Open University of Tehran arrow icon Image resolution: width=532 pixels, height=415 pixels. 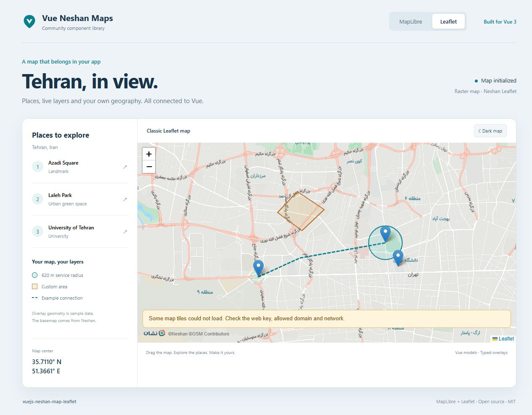125,232
